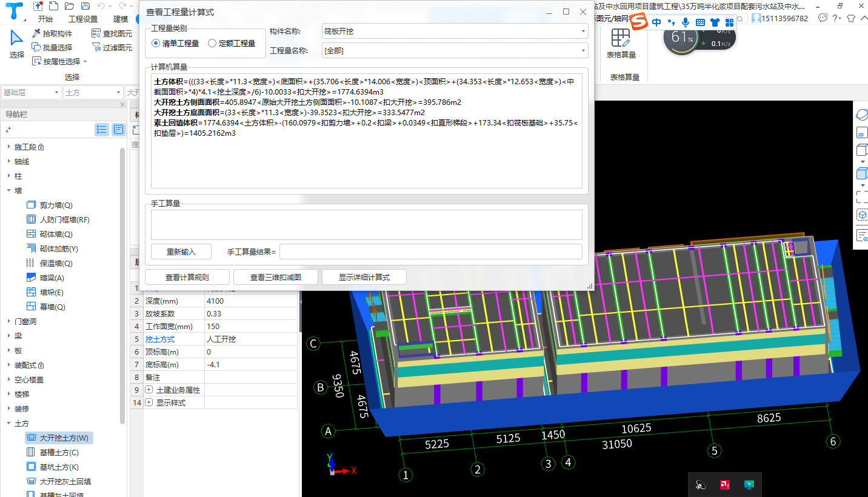Click the save disk icon in quick toolbar
Image resolution: width=868 pixels, height=497 pixels.
pyautogui.click(x=85, y=6)
